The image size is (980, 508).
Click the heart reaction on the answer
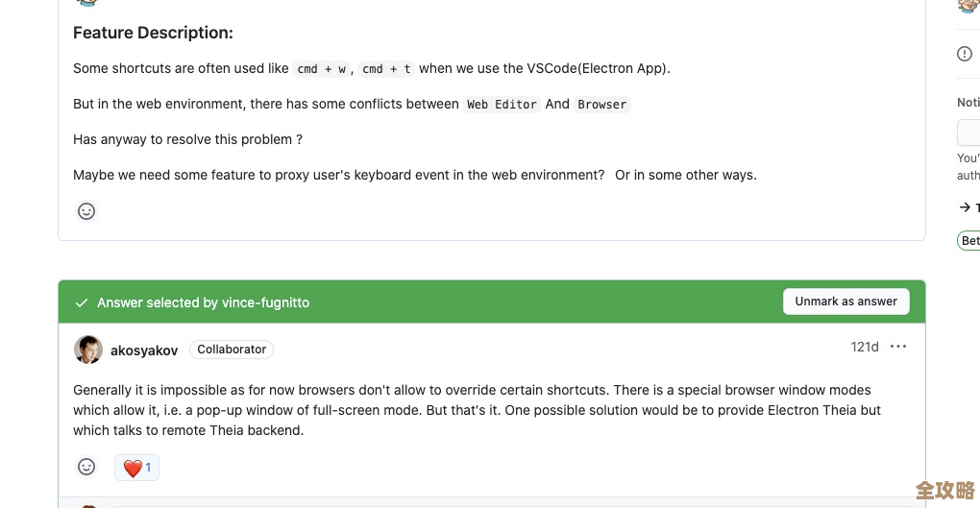(136, 468)
